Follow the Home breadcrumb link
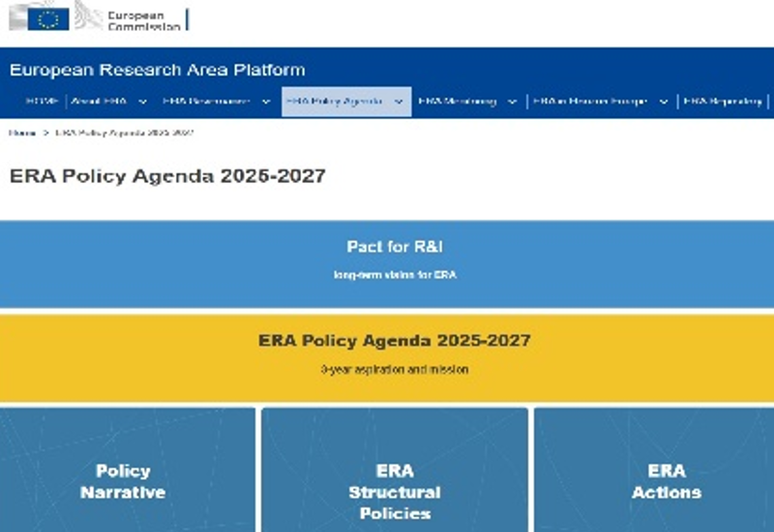Image resolution: width=774 pixels, height=532 pixels. [22, 133]
